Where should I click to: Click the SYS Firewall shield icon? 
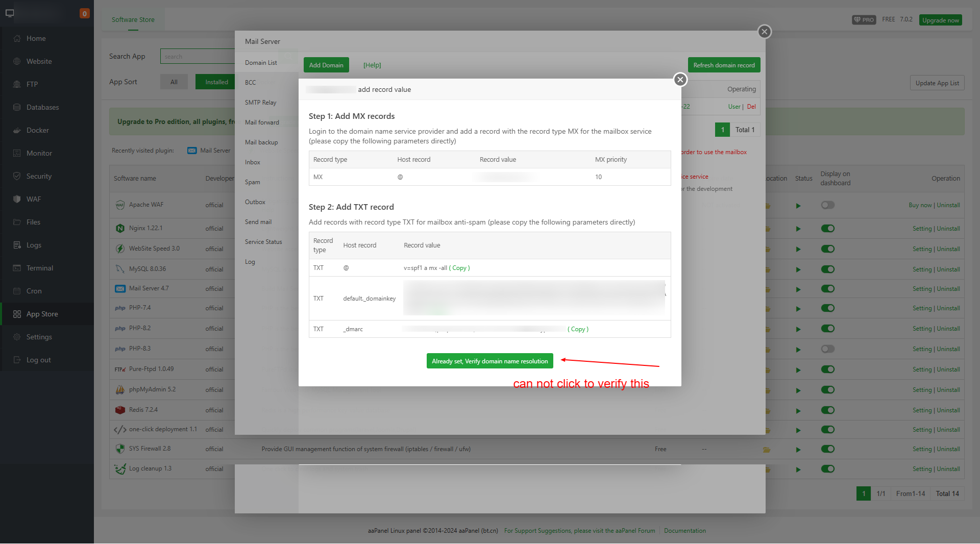[120, 449]
